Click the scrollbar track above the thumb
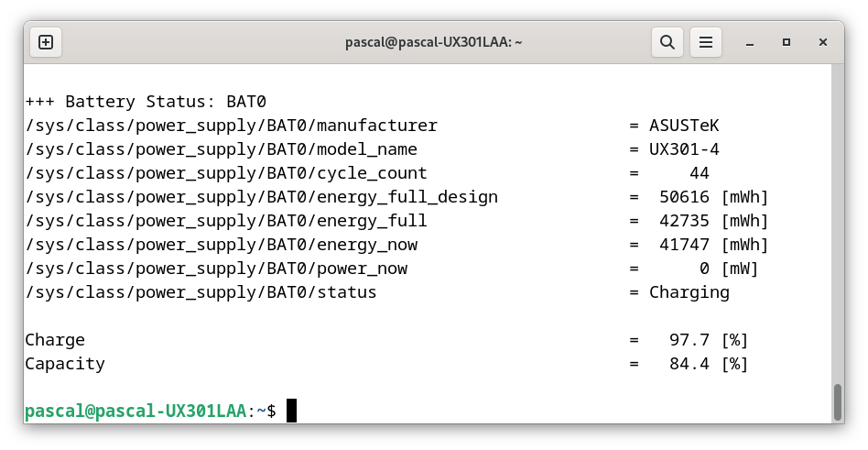The width and height of the screenshot is (868, 450). click(838, 222)
